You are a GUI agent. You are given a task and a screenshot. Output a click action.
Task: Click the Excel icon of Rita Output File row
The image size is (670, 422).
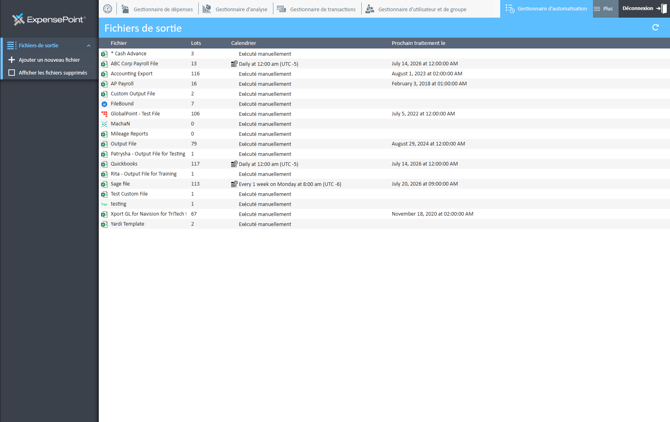[x=104, y=174]
